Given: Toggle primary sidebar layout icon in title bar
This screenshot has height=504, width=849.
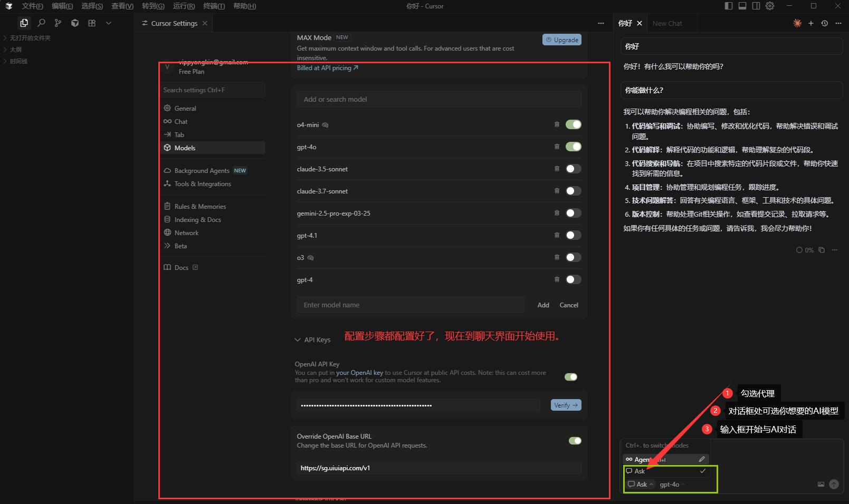Looking at the screenshot, I should point(729,6).
